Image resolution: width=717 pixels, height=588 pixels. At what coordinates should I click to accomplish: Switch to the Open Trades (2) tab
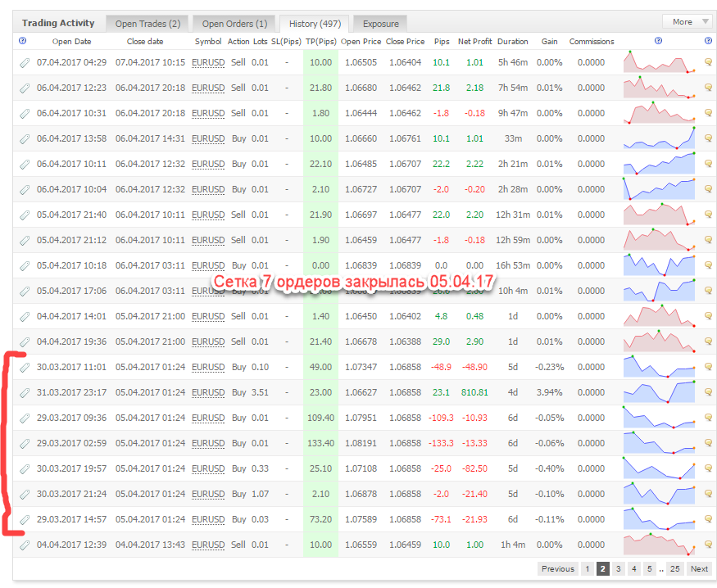point(147,24)
